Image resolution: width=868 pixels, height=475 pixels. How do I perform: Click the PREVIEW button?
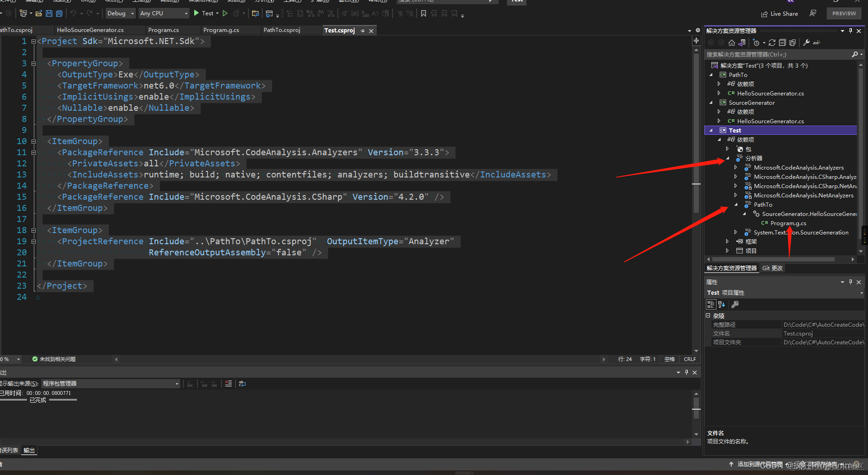coord(844,13)
